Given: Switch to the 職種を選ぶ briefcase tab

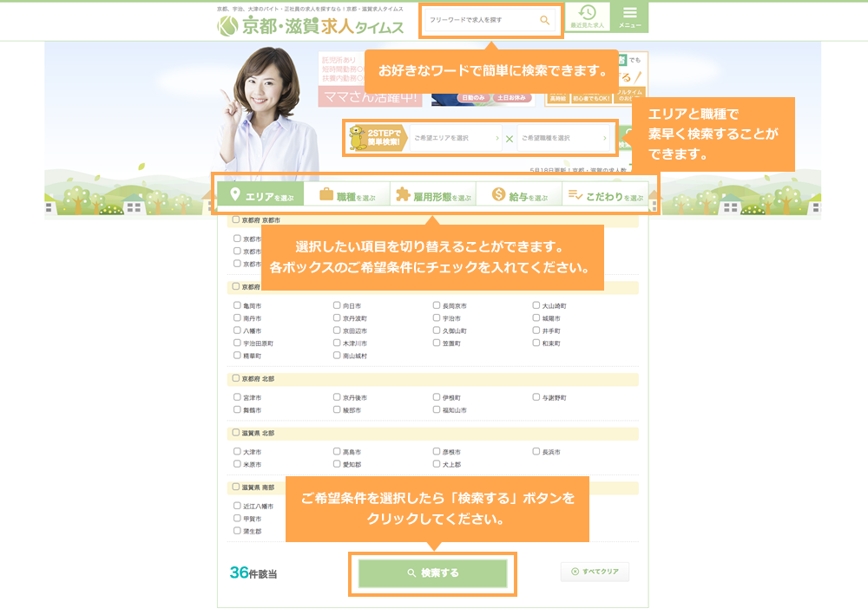Looking at the screenshot, I should (x=347, y=195).
